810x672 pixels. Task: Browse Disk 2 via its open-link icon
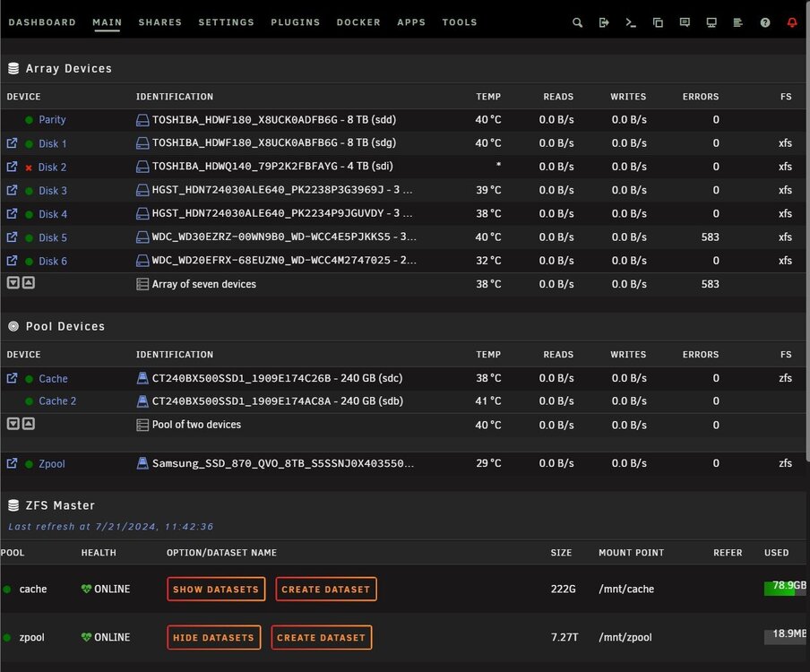[12, 167]
